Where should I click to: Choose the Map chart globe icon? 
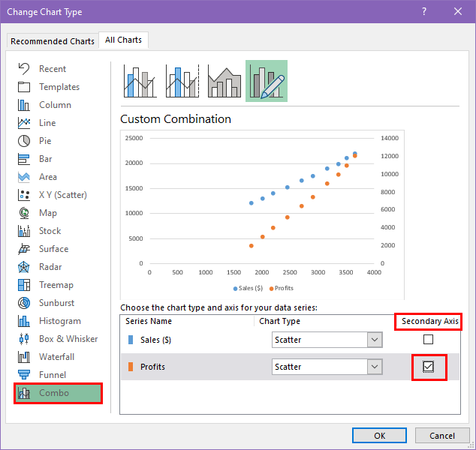click(24, 213)
